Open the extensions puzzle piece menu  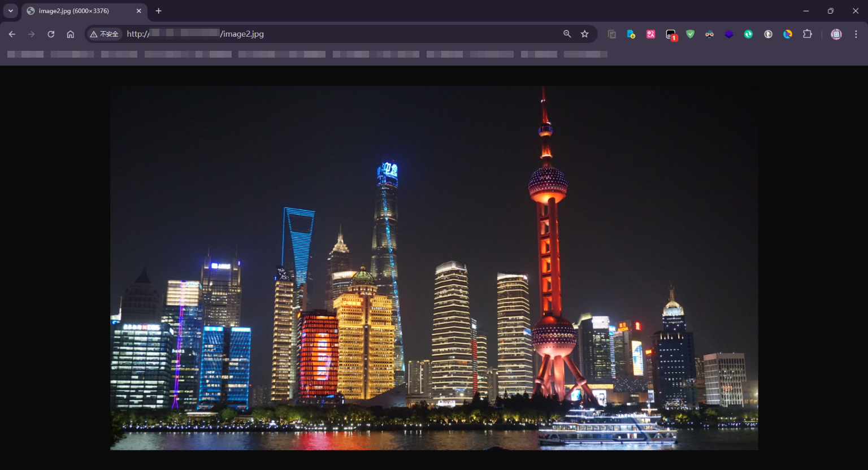(807, 34)
